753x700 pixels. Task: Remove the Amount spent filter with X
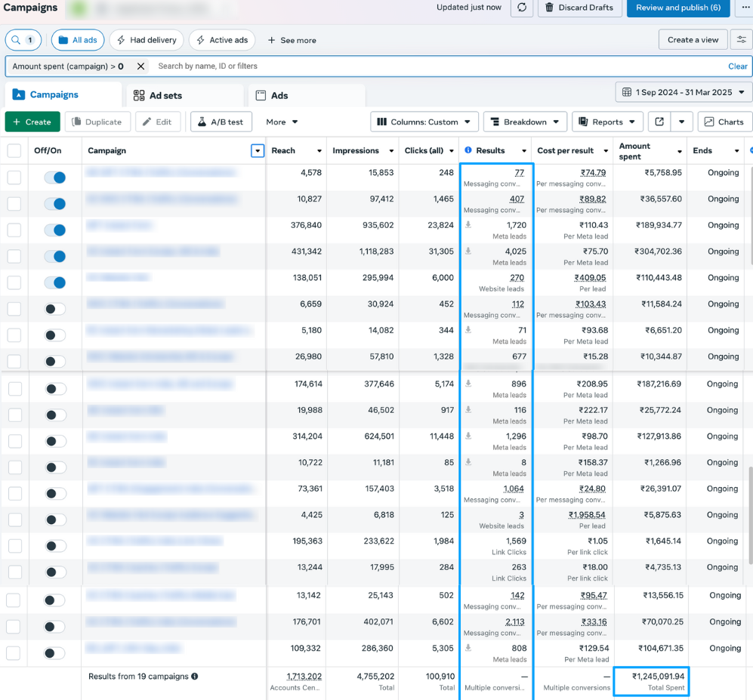point(140,66)
